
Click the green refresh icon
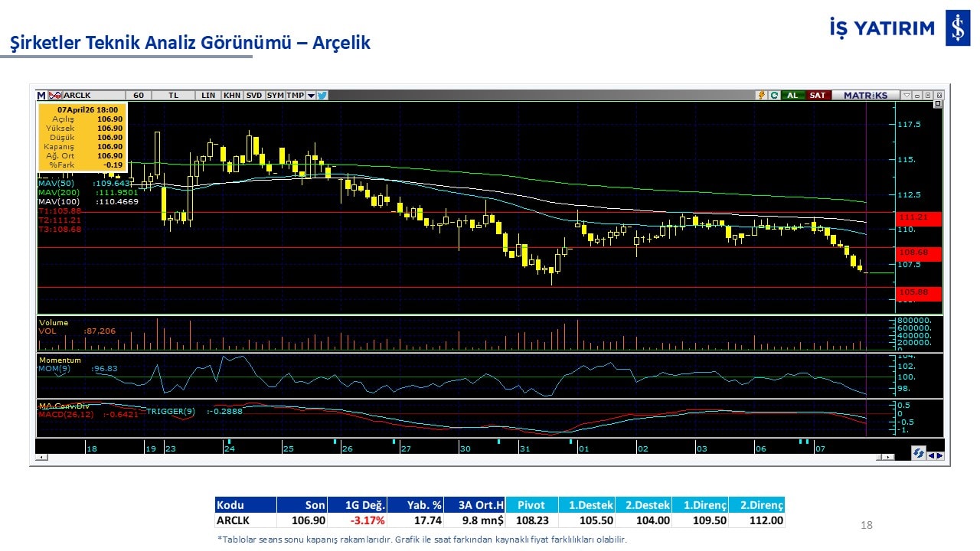point(774,96)
